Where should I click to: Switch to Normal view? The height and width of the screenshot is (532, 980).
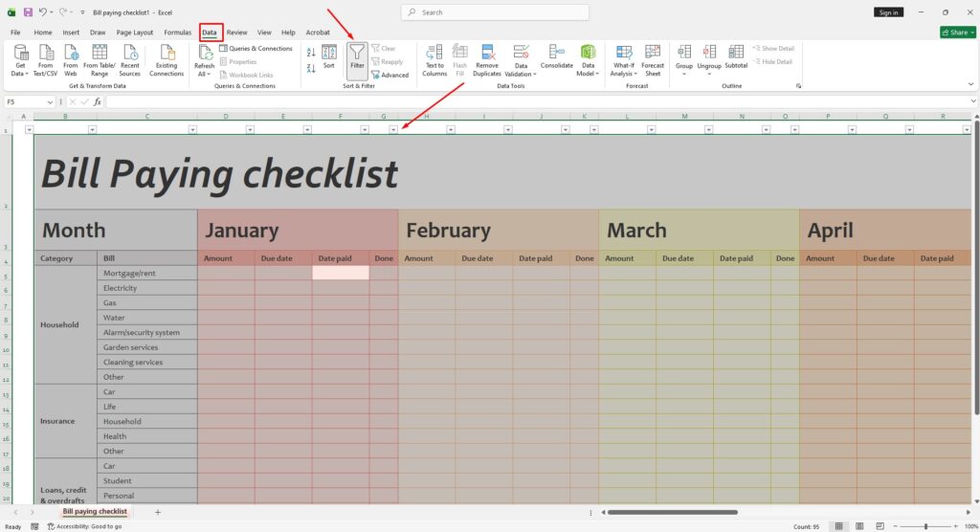838,526
